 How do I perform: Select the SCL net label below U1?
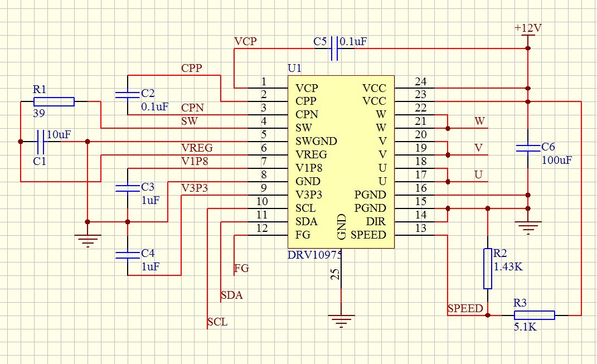pyautogui.click(x=217, y=322)
